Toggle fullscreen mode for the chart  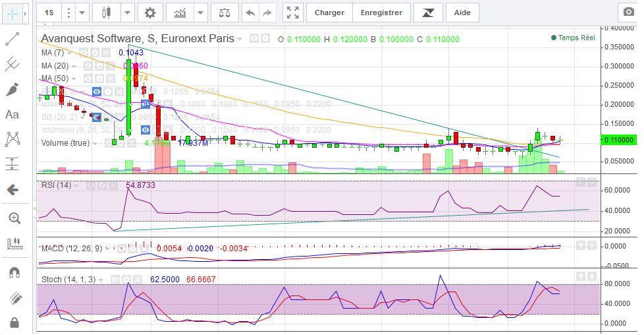click(293, 12)
